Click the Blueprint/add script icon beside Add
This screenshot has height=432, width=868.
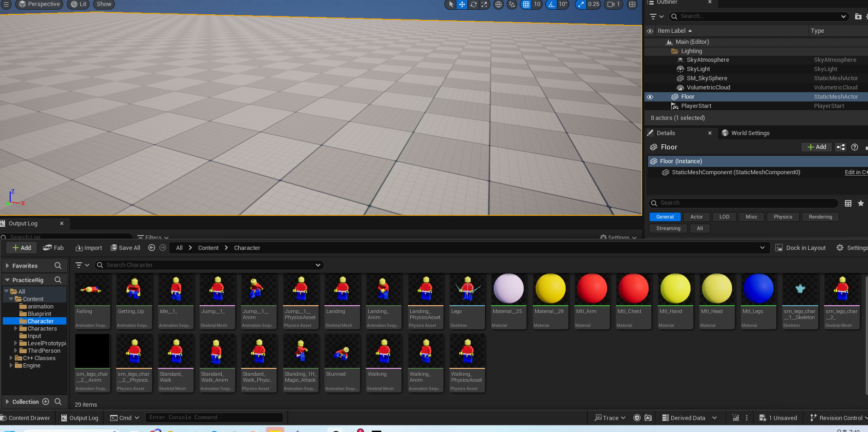tap(841, 147)
